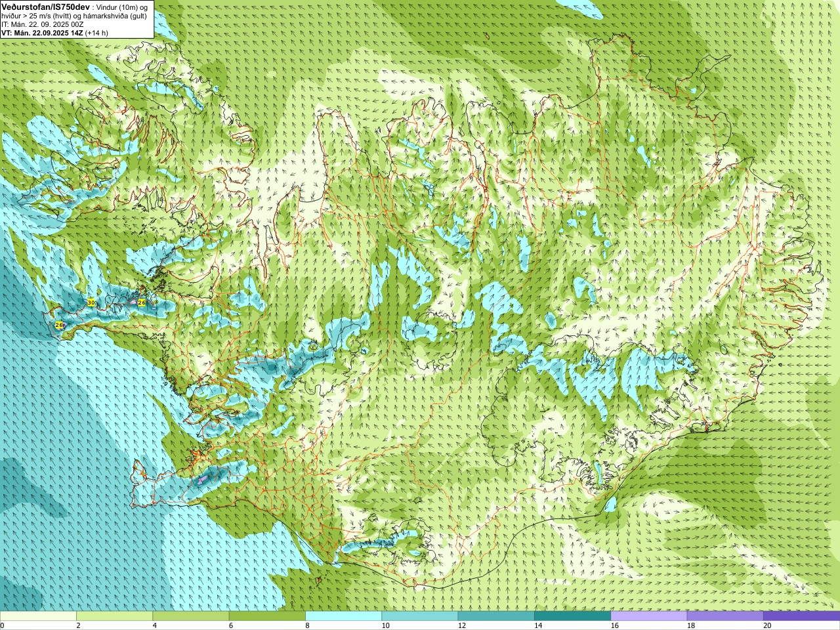Viewport: 840px width, 630px height.
Task: Click the scale label '2'
Action: (x=78, y=625)
